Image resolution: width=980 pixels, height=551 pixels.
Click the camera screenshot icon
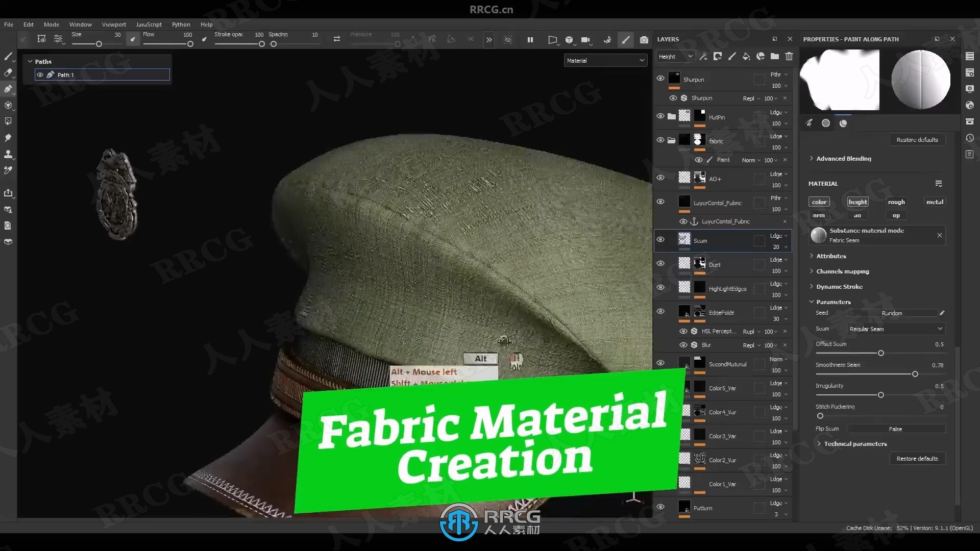click(x=644, y=40)
